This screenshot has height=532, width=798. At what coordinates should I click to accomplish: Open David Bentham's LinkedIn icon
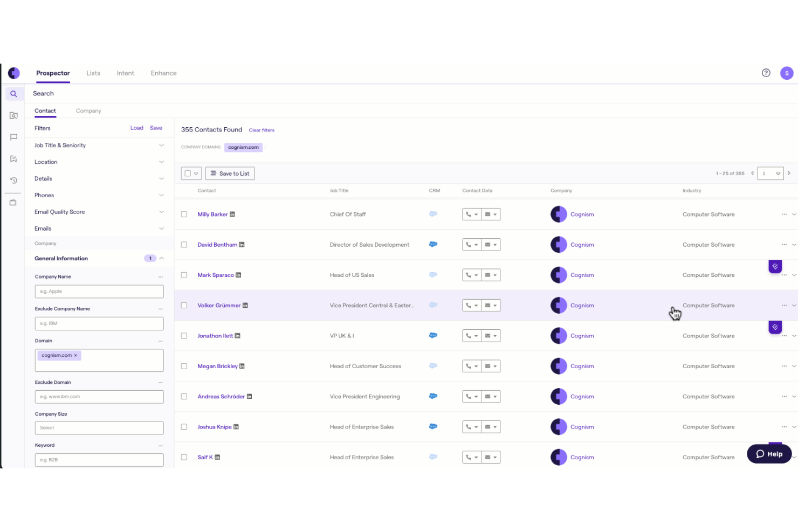[242, 245]
